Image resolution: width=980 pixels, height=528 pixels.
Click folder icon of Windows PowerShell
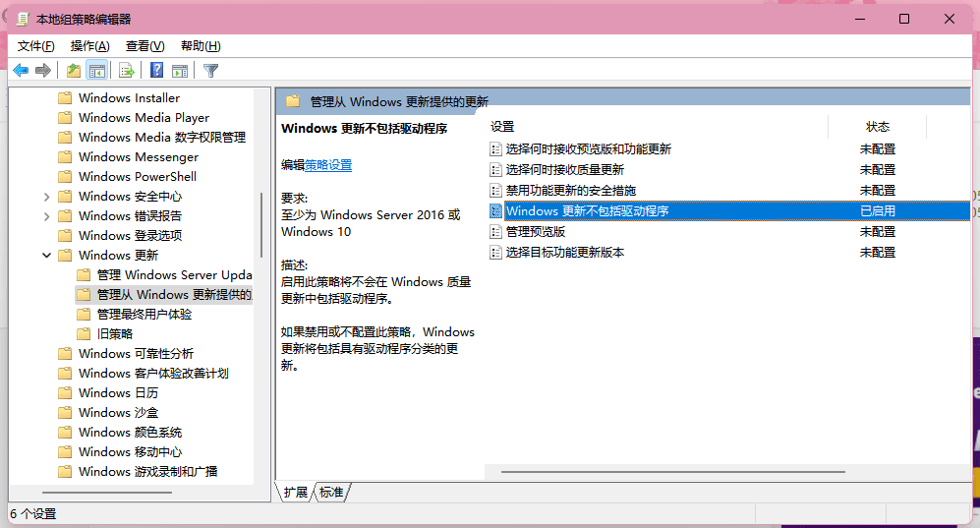[x=65, y=177]
